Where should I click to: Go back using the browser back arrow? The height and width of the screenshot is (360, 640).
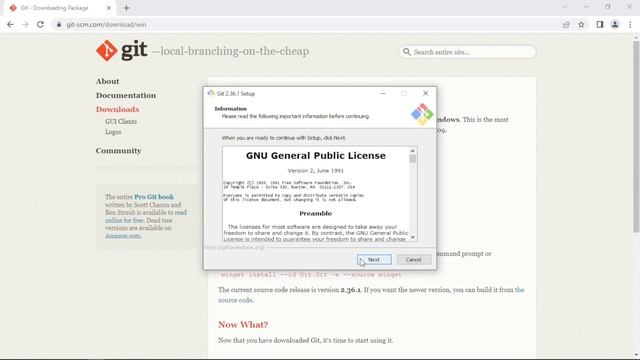tap(10, 24)
